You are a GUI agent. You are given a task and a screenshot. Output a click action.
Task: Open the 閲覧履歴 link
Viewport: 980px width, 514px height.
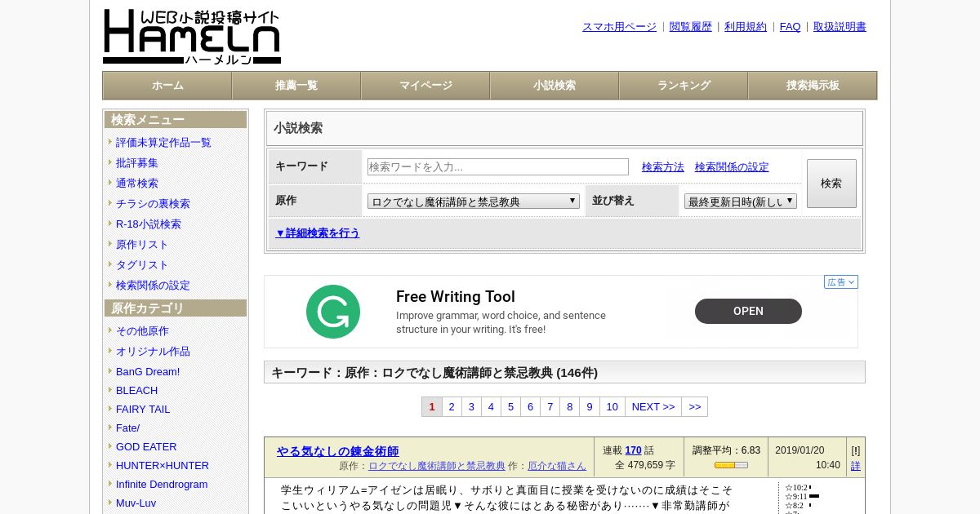pyautogui.click(x=691, y=26)
